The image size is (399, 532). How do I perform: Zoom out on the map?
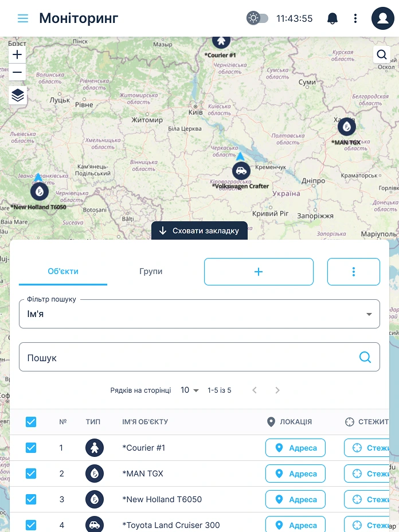coord(17,72)
